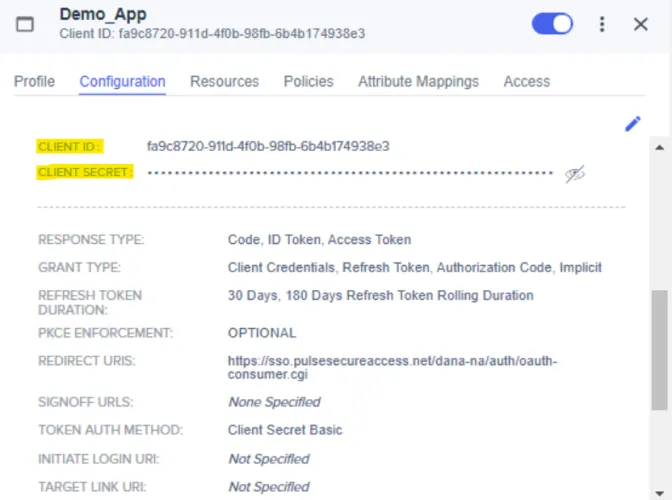This screenshot has height=500, width=672.
Task: Click the TOKEN AUTH METHOD label
Action: pos(111,430)
